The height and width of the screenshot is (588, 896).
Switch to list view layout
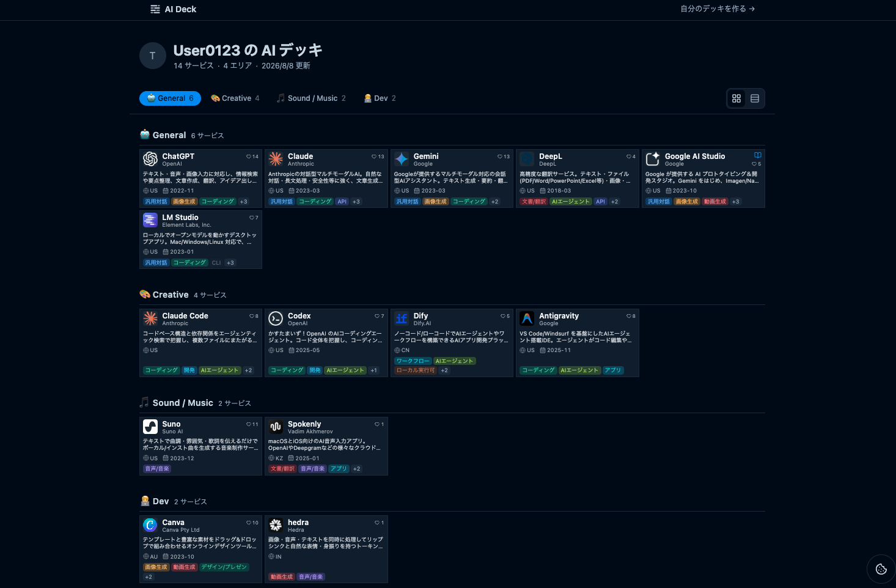[755, 98]
